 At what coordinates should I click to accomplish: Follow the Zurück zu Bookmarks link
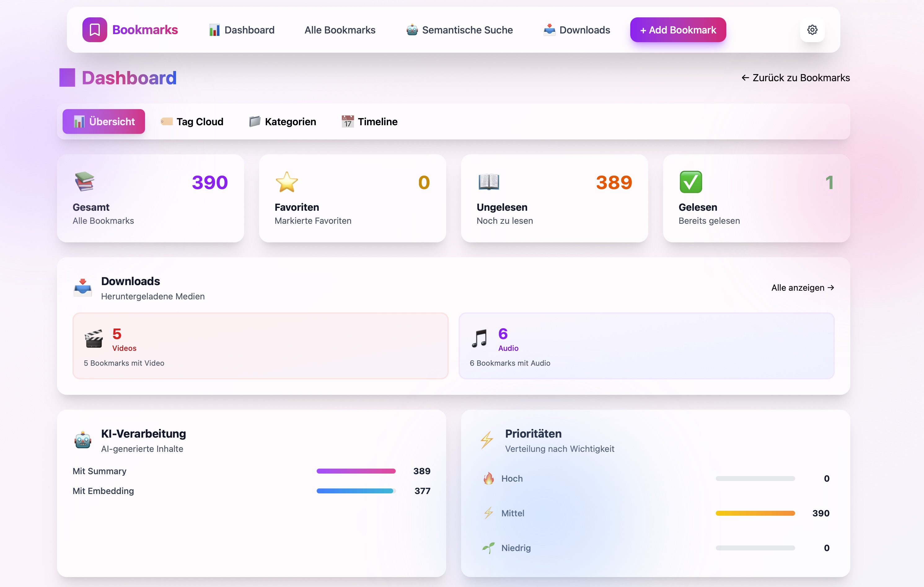pyautogui.click(x=795, y=77)
